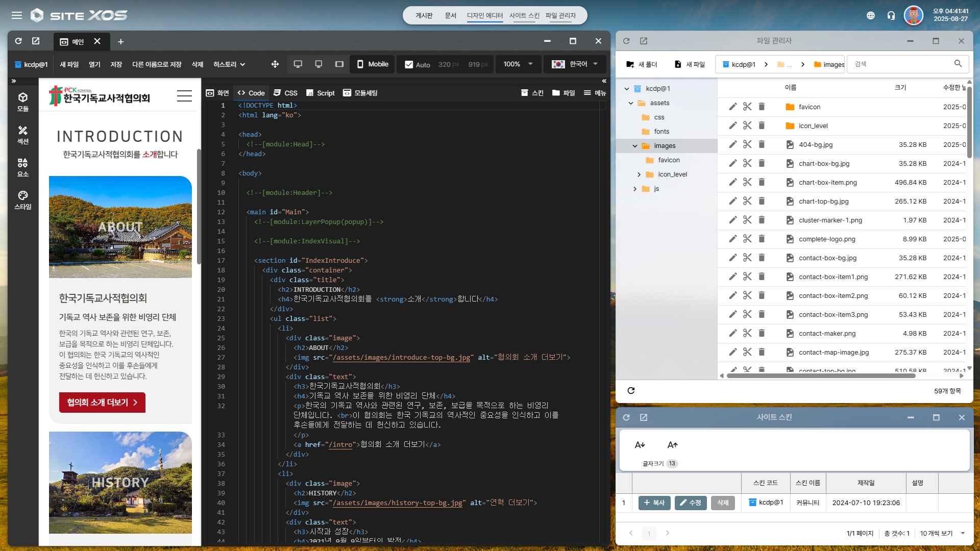Click the 삭제 button in editor toolbar
This screenshot has height=551, width=980.
pyautogui.click(x=198, y=64)
